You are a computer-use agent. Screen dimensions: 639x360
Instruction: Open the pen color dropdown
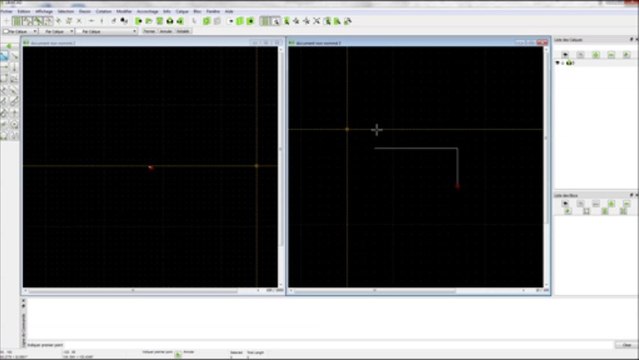(20, 31)
